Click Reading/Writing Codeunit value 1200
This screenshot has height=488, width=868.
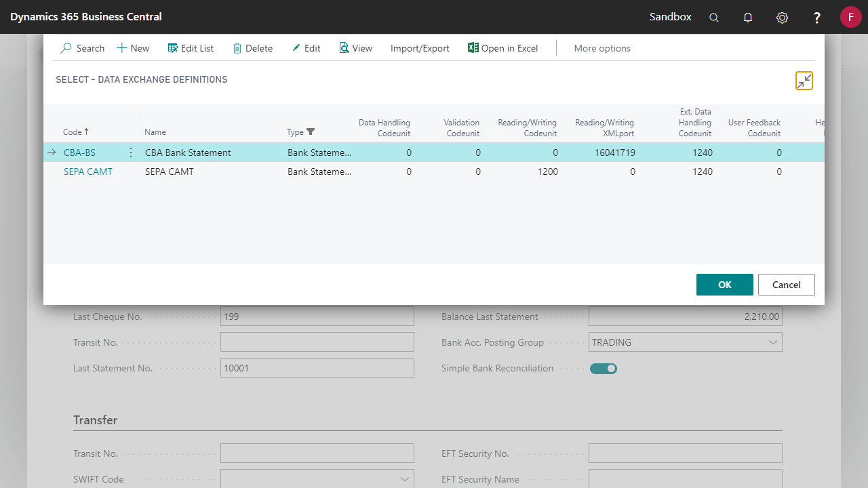[x=548, y=171]
